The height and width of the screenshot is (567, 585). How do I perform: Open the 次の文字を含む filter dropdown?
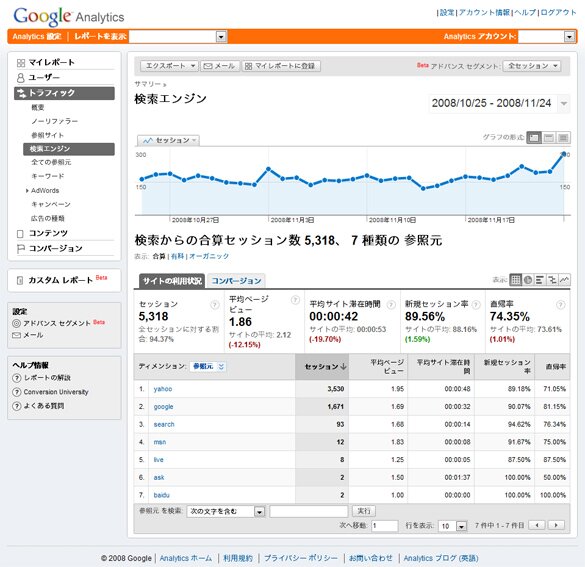tap(226, 511)
